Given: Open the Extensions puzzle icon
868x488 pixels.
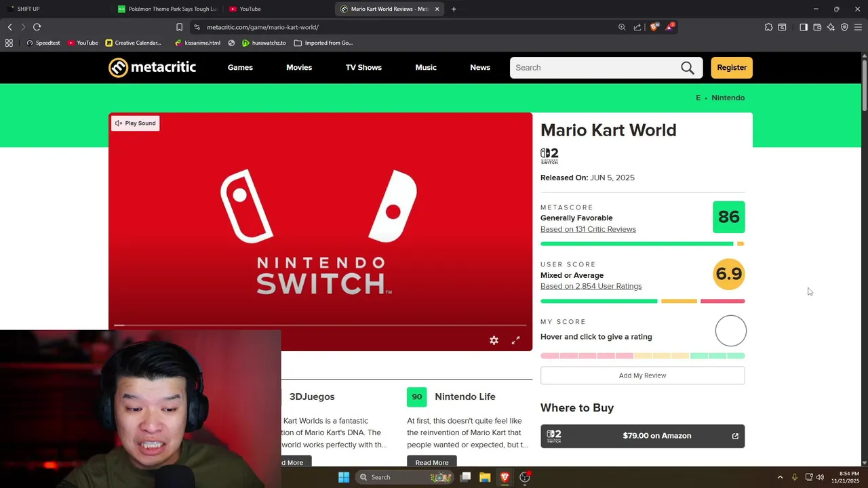Looking at the screenshot, I should click(x=768, y=27).
